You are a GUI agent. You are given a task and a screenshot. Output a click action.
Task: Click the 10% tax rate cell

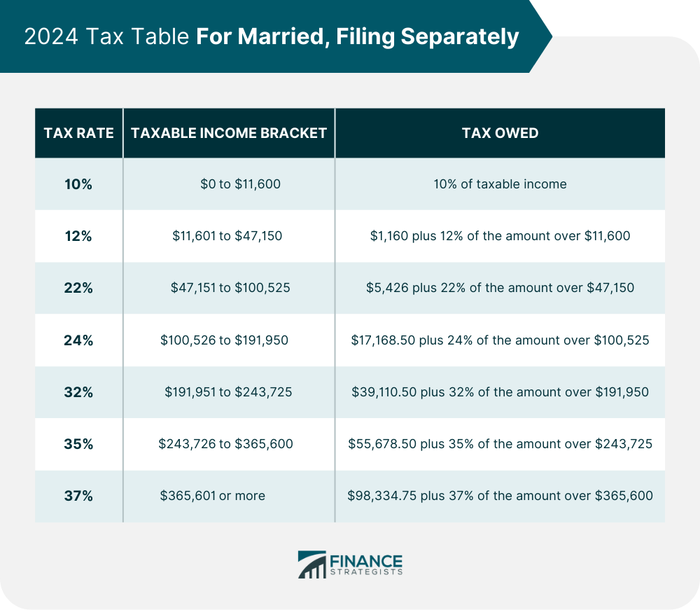(x=78, y=185)
